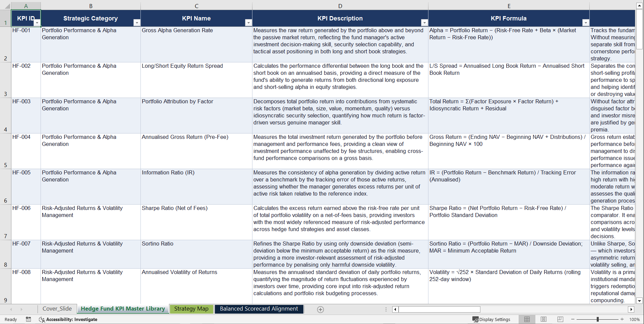Switch to the Cover_Slide sheet tab
Viewport: 644px width, 324px height.
click(57, 309)
